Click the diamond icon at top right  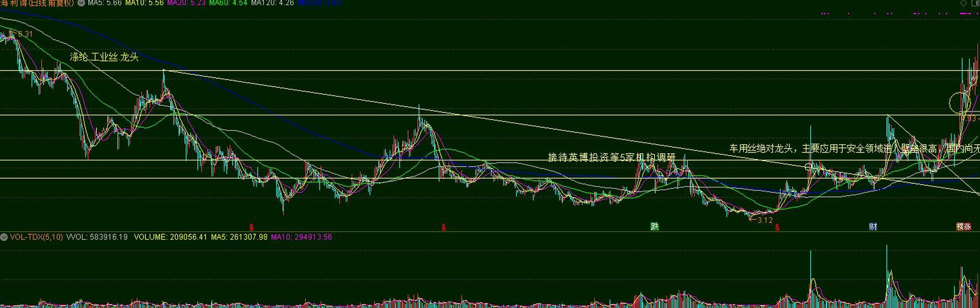point(963,3)
